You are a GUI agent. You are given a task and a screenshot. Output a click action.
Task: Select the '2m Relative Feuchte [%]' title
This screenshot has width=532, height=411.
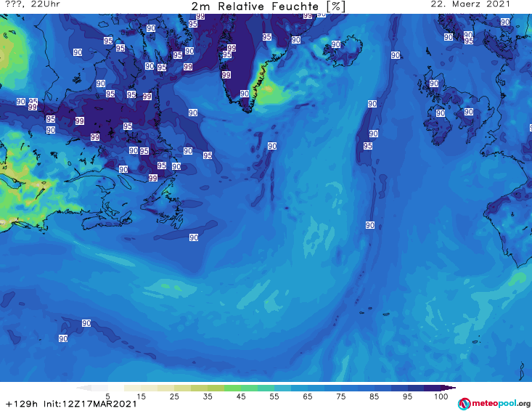pos(269,7)
